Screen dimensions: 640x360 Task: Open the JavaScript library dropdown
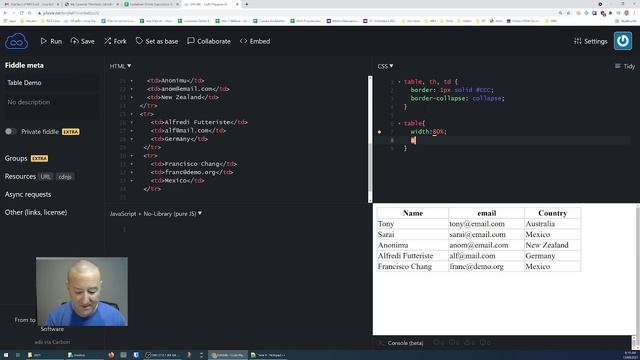[156, 213]
